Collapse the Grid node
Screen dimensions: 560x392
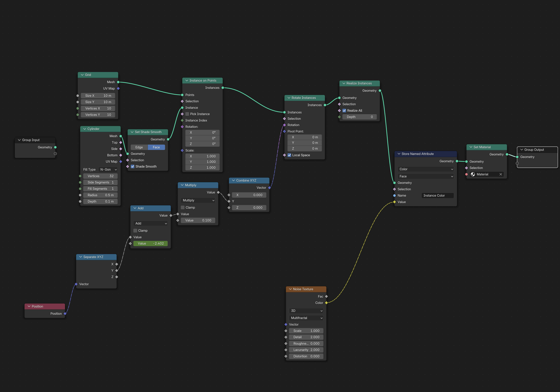82,75
